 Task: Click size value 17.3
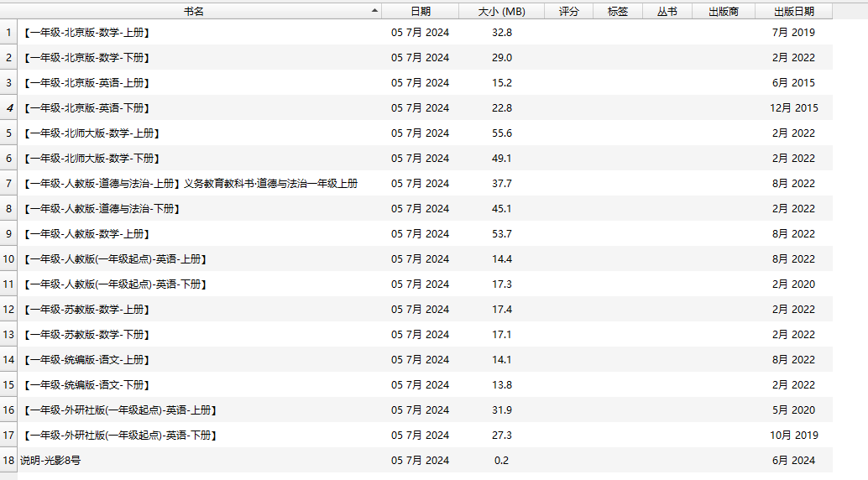tap(502, 284)
